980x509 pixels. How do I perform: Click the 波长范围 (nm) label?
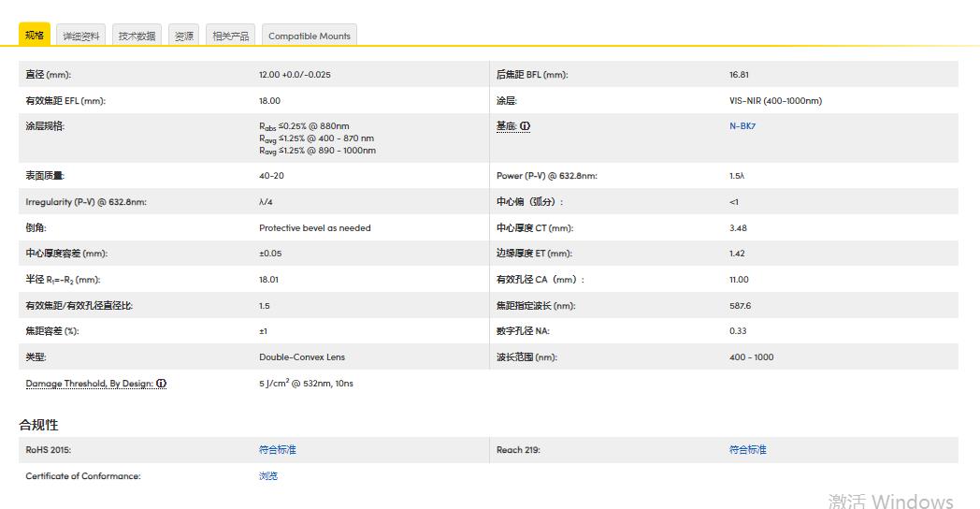[x=526, y=357]
